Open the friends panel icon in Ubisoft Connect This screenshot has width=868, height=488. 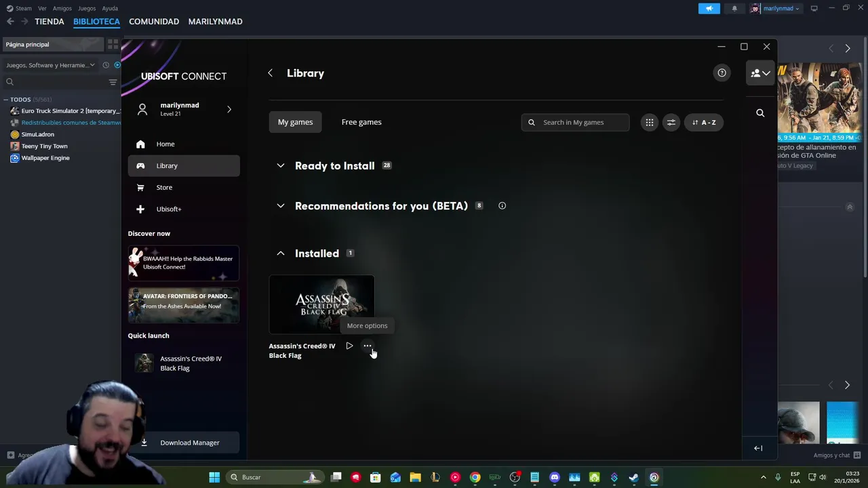click(760, 73)
